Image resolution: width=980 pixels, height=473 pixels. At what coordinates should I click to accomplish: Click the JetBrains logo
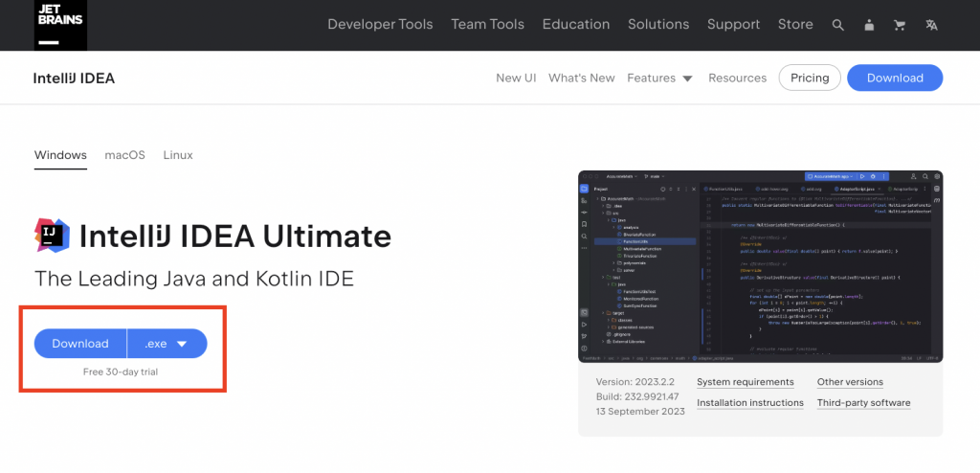pyautogui.click(x=60, y=25)
